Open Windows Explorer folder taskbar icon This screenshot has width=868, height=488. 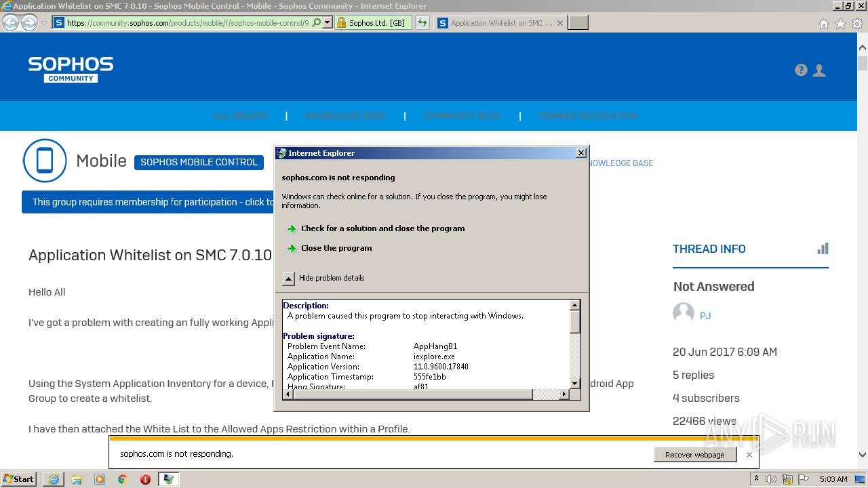(77, 479)
